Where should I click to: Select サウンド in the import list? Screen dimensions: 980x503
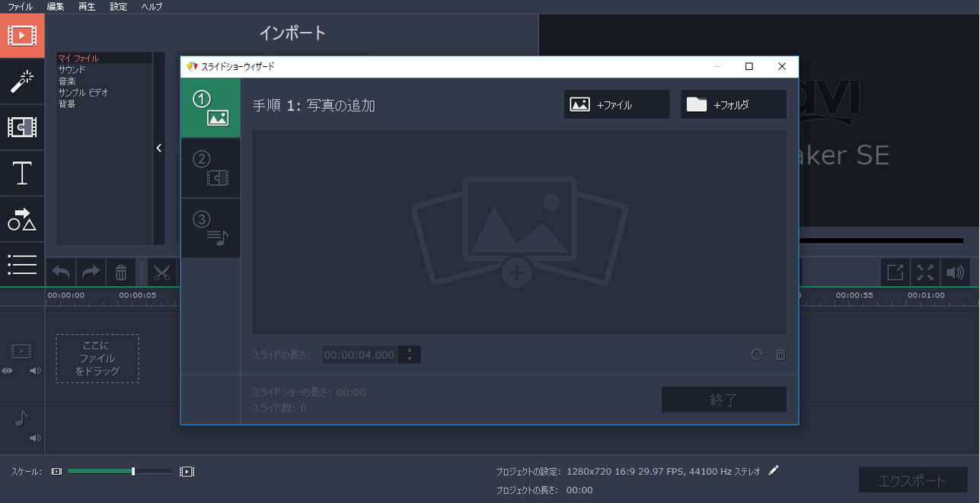[72, 70]
